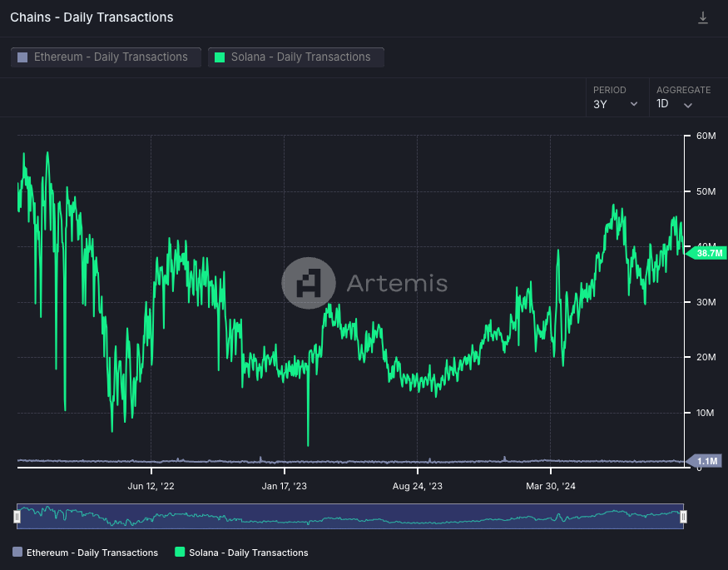Click the Artemis logo watermark icon
Viewport: 728px width, 570px height.
pos(308,284)
